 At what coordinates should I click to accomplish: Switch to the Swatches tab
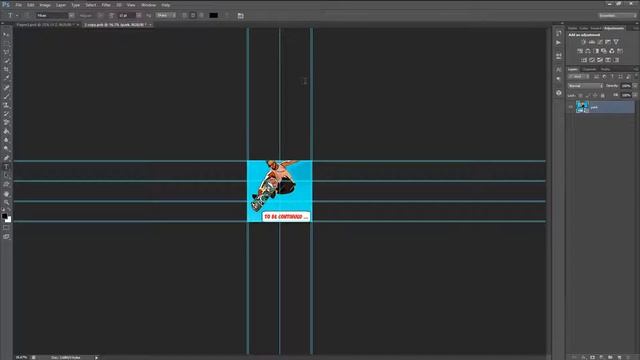[x=596, y=28]
